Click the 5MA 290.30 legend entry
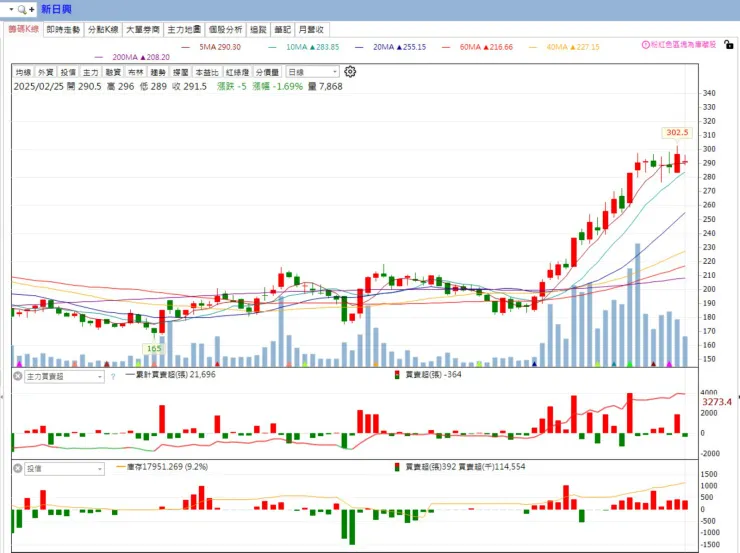Viewport: 740px width, 553px height. [x=211, y=47]
